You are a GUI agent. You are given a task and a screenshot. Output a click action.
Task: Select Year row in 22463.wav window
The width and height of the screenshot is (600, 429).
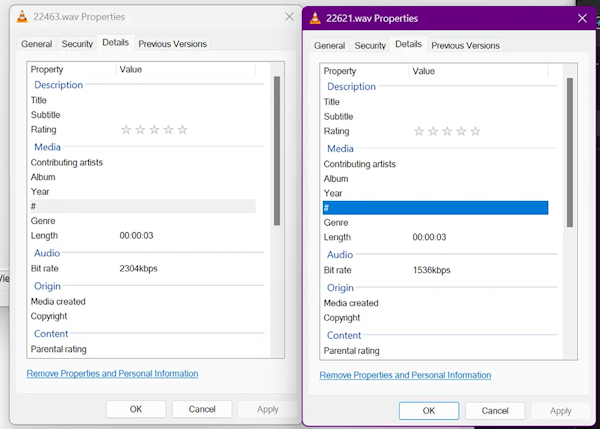tap(143, 192)
